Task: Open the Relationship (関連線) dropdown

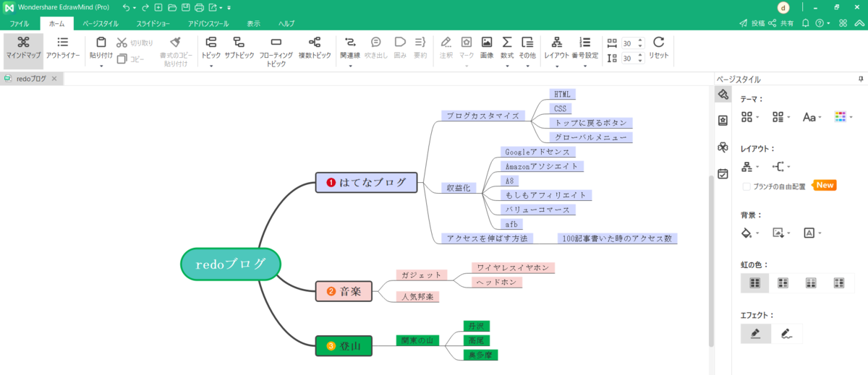Action: [350, 65]
